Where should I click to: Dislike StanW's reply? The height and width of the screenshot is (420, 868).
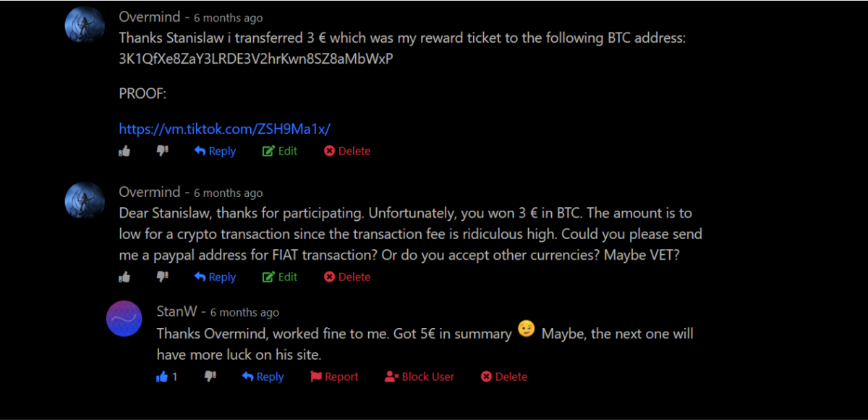[210, 377]
